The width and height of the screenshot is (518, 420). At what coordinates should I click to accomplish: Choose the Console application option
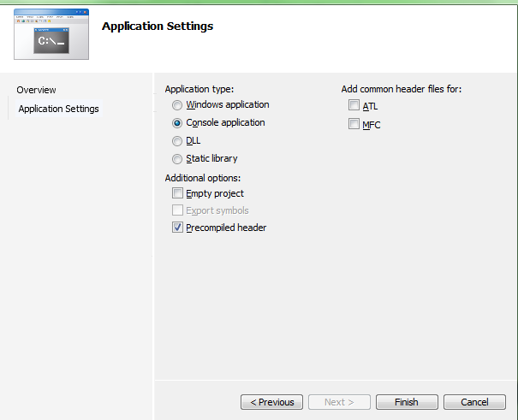[177, 123]
